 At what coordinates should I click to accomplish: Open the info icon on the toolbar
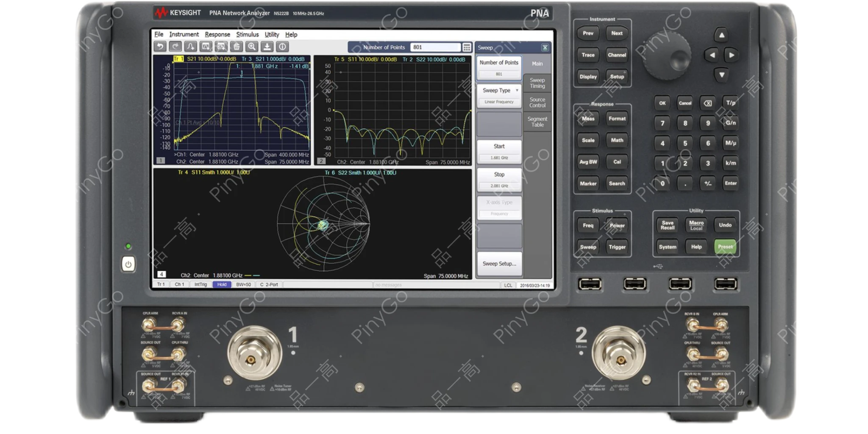pos(282,47)
